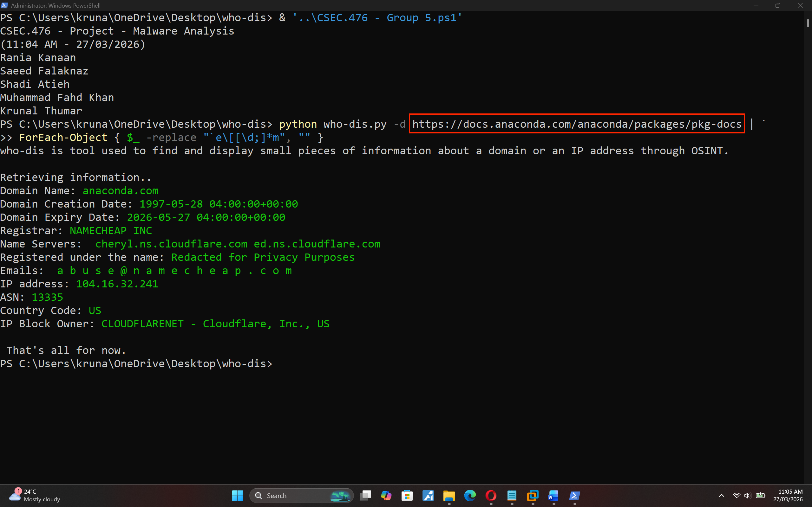
Task: Launch Copilot from the taskbar
Action: (386, 496)
